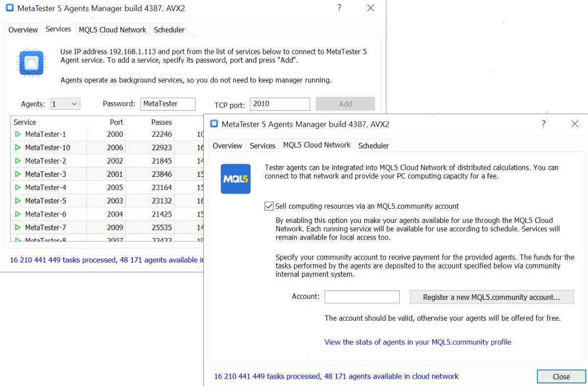Select the play icon next to MetaTester-3
The width and height of the screenshot is (588, 386).
coord(18,174)
